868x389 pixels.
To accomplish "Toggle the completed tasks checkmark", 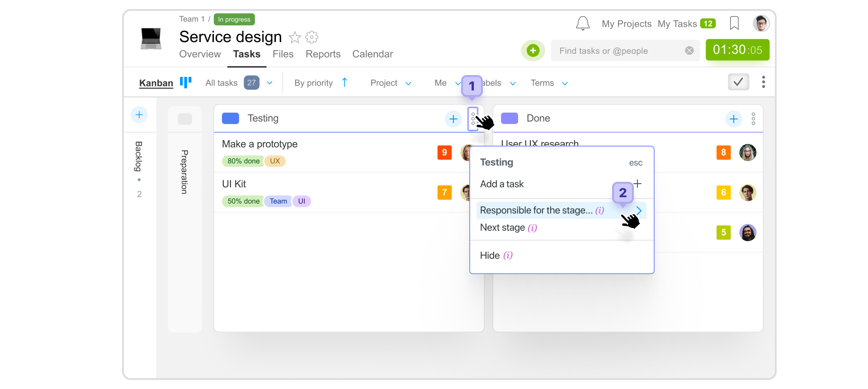I will [x=738, y=82].
